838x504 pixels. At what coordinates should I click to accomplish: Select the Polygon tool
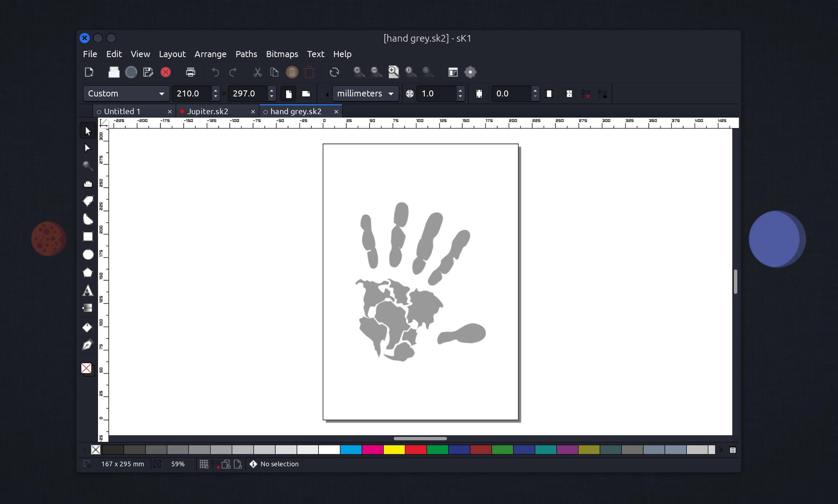[x=88, y=273]
